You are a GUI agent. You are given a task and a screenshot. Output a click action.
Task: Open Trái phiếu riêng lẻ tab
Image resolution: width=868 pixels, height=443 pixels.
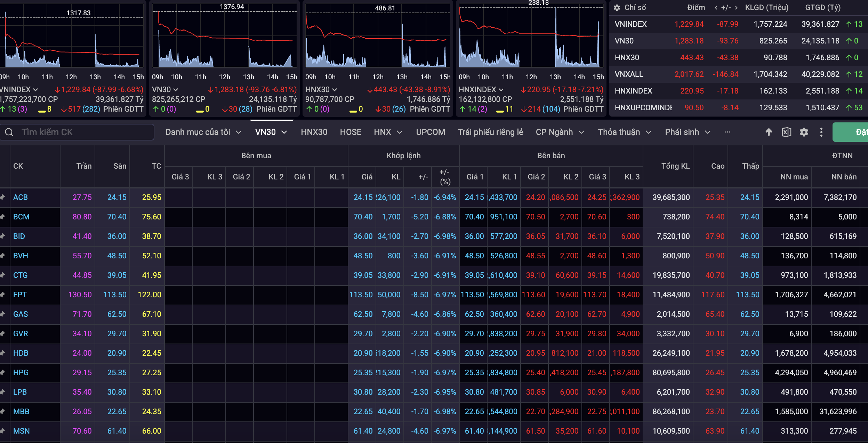(x=490, y=132)
